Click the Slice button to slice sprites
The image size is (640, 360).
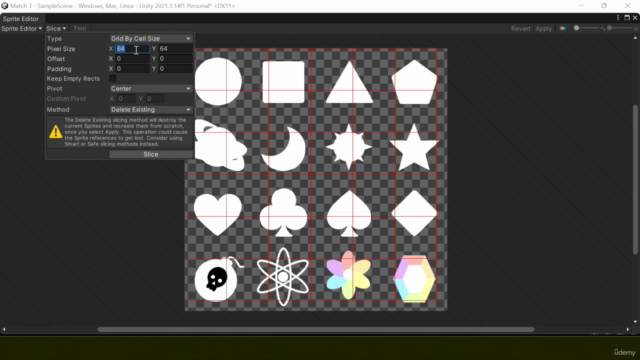click(151, 154)
